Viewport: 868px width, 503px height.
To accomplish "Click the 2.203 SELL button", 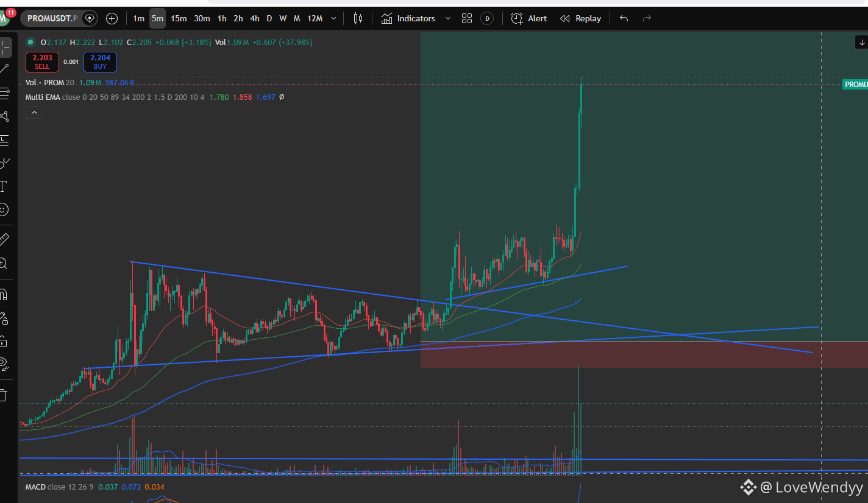I will (43, 62).
